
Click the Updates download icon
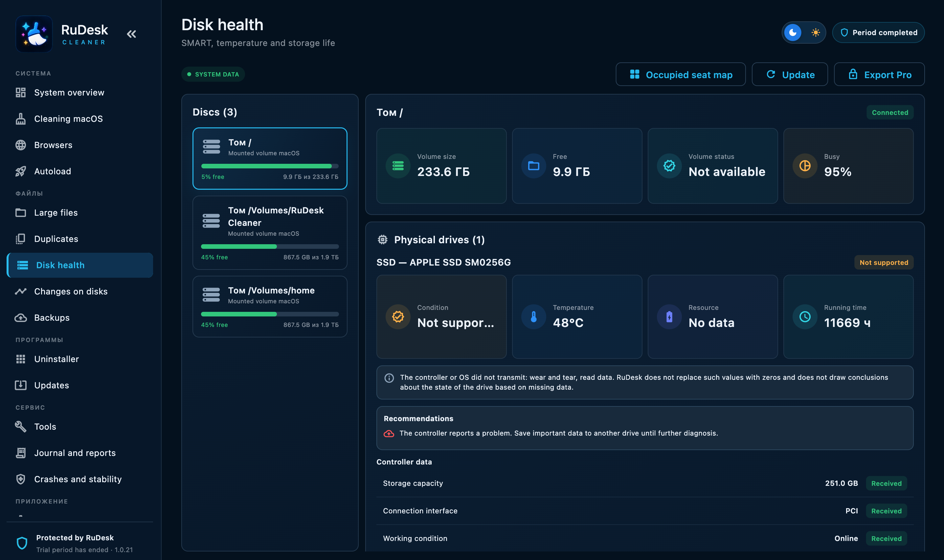pyautogui.click(x=21, y=385)
